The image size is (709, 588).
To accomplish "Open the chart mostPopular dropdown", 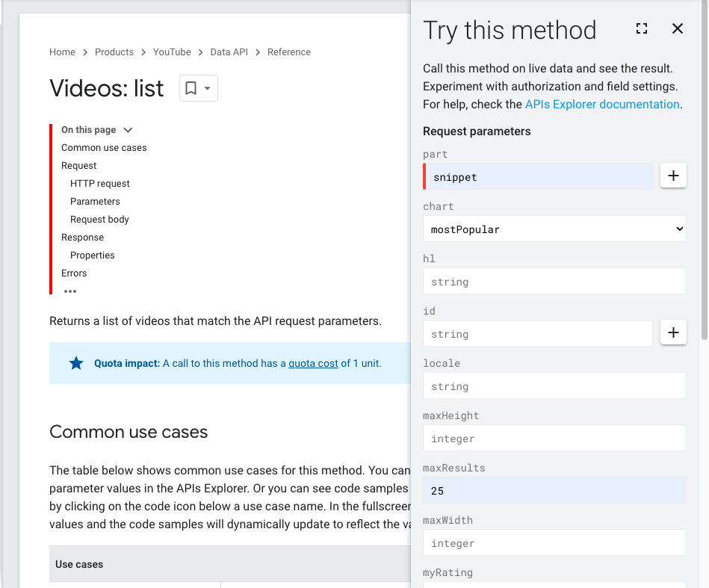I will [554, 229].
